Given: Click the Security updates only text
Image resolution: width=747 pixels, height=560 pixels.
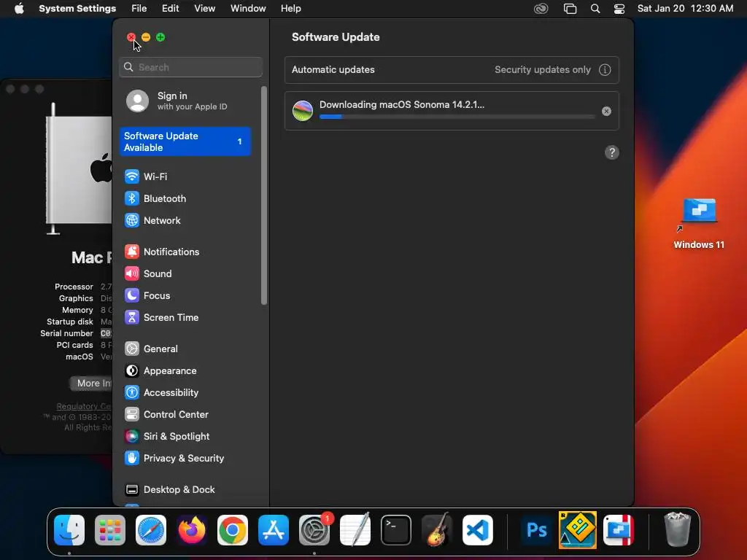Looking at the screenshot, I should [x=543, y=70].
